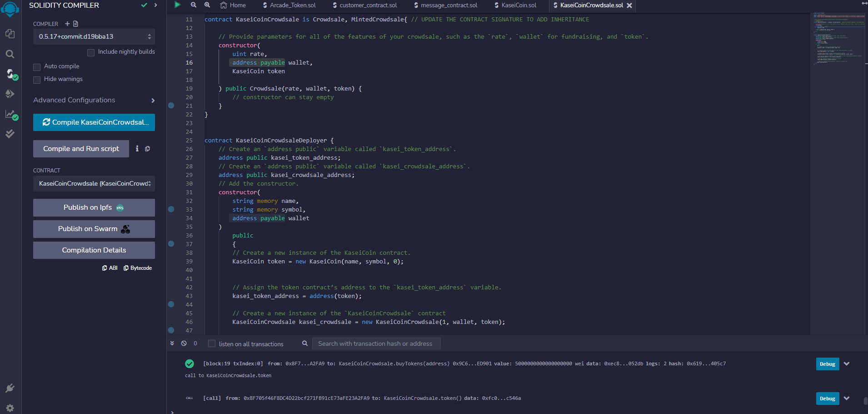Enable Hide warnings
The height and width of the screenshot is (414, 868).
[x=37, y=79]
